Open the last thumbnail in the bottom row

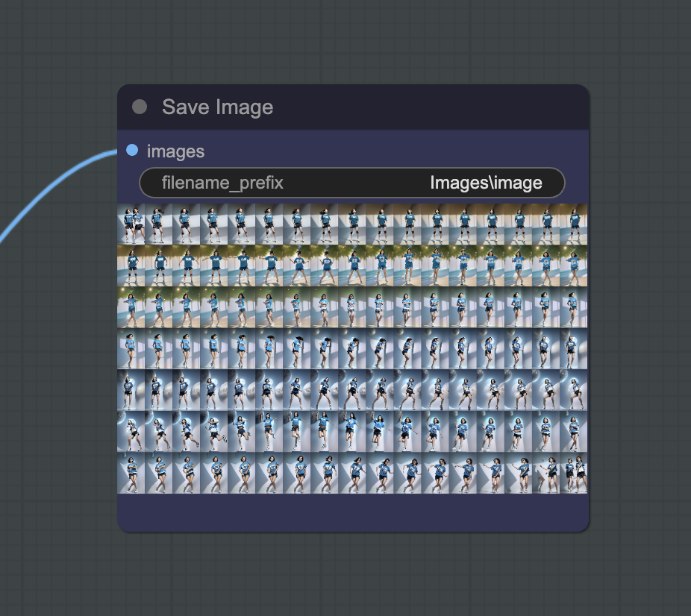click(x=573, y=473)
